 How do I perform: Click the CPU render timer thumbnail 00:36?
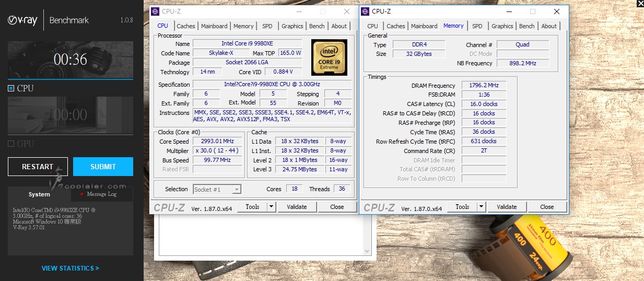click(71, 60)
